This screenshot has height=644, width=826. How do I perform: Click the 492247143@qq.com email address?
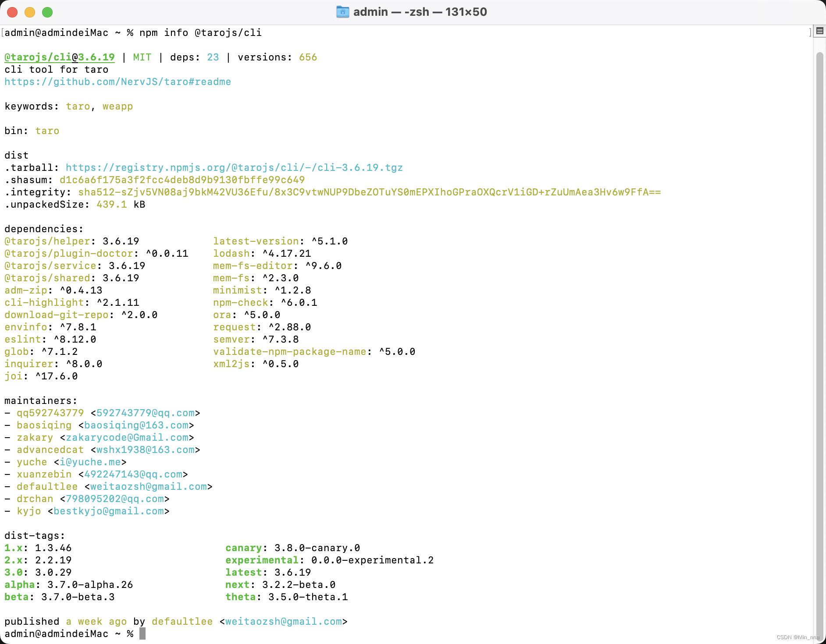click(133, 474)
